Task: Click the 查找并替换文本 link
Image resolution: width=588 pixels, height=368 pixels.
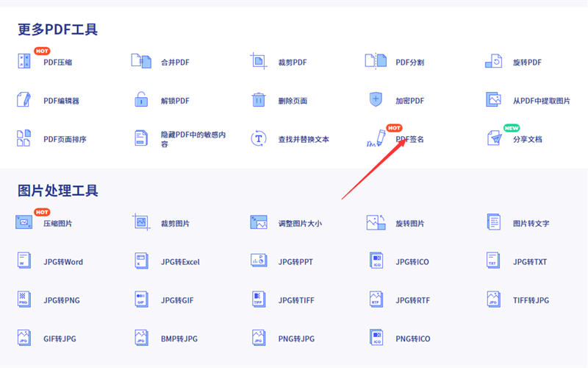Action: click(x=304, y=139)
